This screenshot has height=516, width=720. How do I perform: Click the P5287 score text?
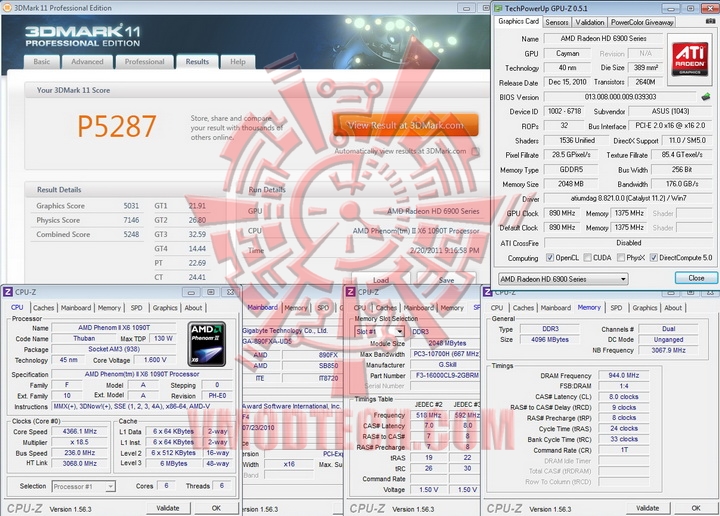[117, 126]
